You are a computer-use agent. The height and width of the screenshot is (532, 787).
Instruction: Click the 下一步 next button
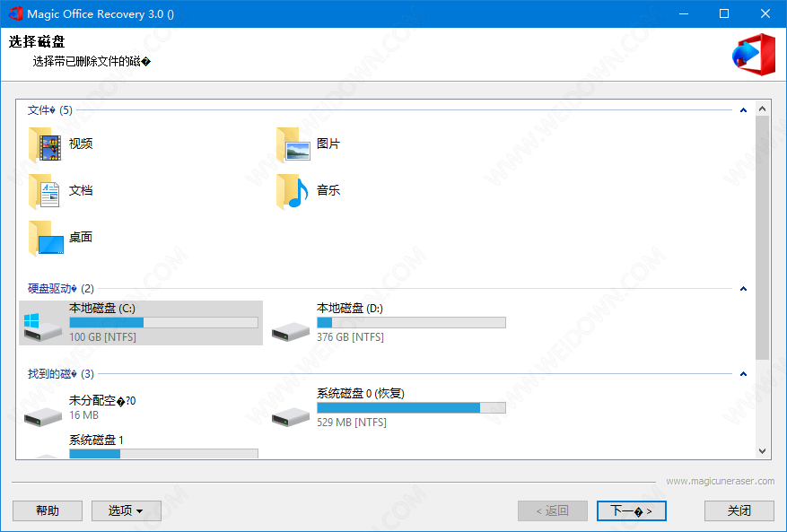[632, 511]
